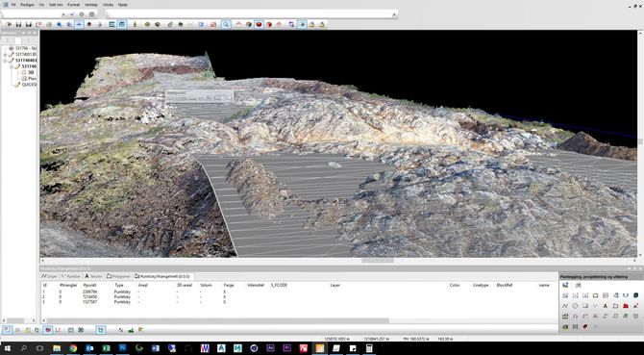Open the Windows Start menu

(7, 348)
